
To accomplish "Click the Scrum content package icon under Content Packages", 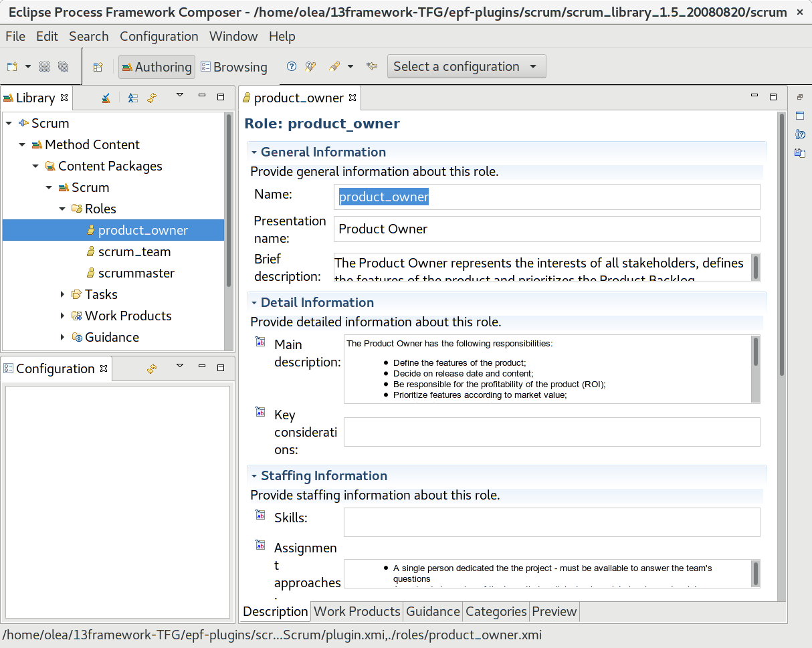I will point(64,187).
